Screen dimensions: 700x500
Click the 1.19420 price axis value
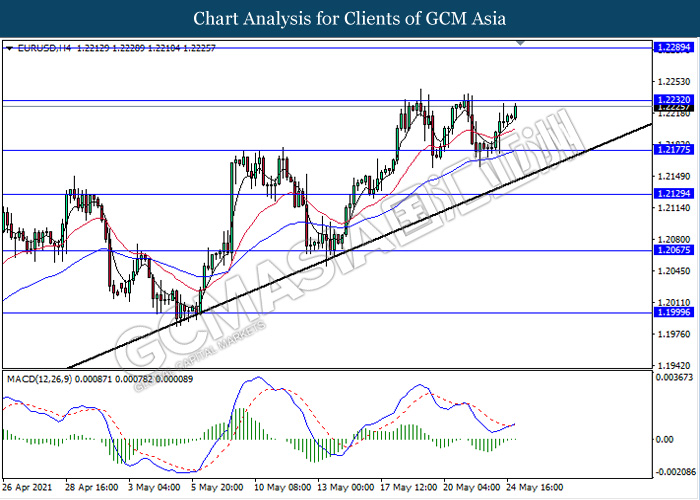tap(674, 365)
